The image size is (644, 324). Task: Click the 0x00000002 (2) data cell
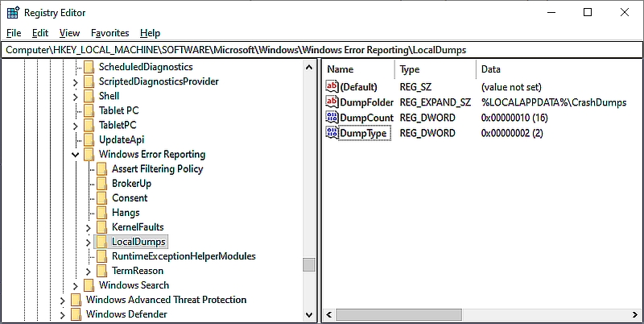tap(512, 133)
